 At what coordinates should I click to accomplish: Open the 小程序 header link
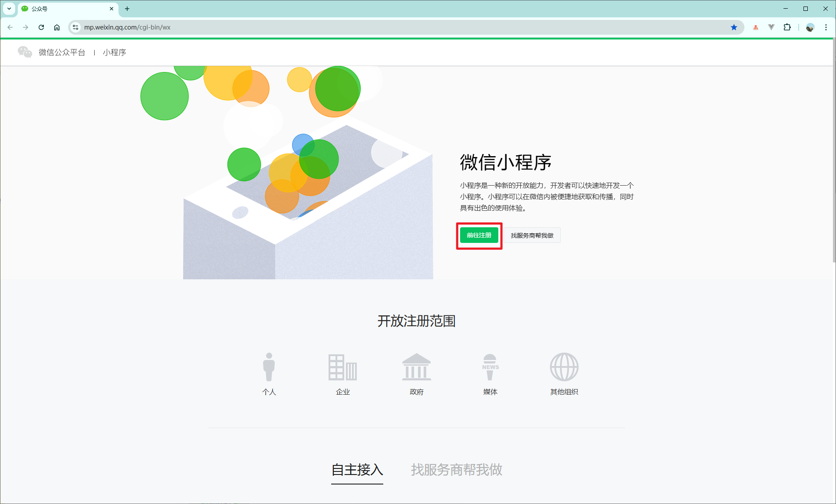[x=115, y=52]
